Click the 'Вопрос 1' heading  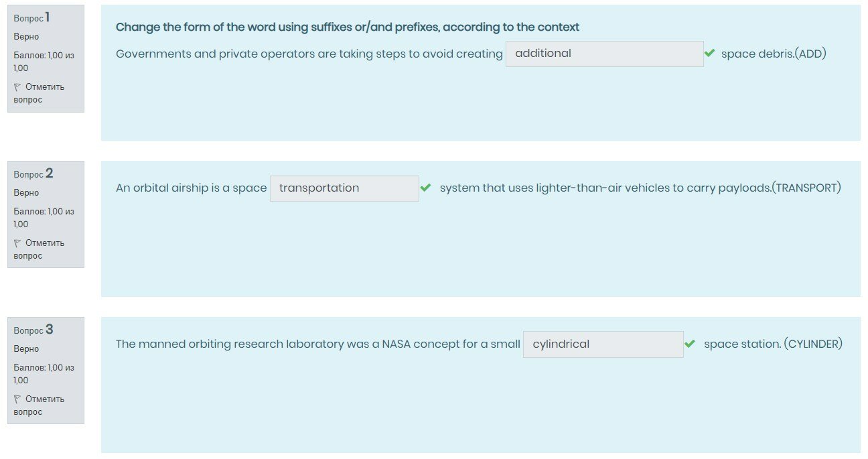pyautogui.click(x=32, y=18)
